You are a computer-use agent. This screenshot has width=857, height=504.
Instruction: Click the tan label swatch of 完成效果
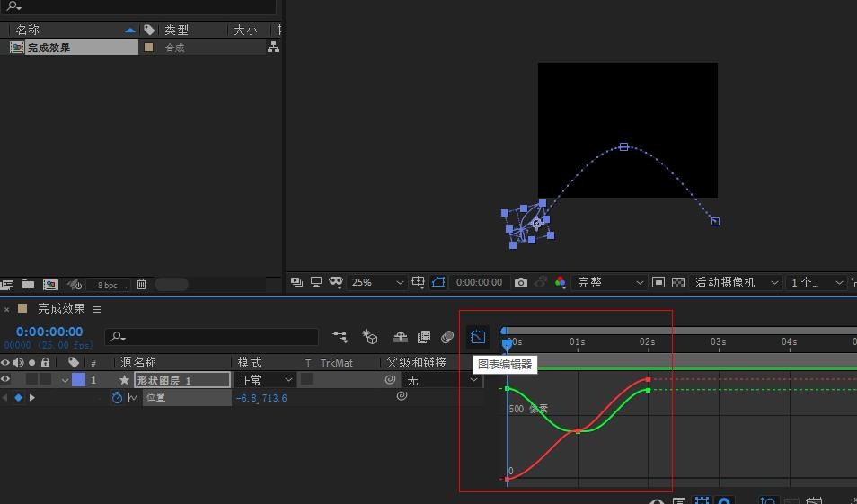148,48
